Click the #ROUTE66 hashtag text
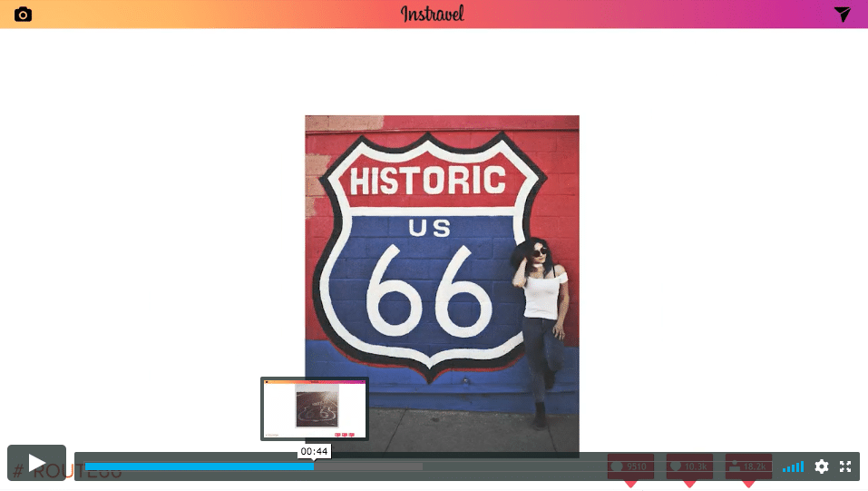This screenshot has width=868, height=491. coord(68,472)
